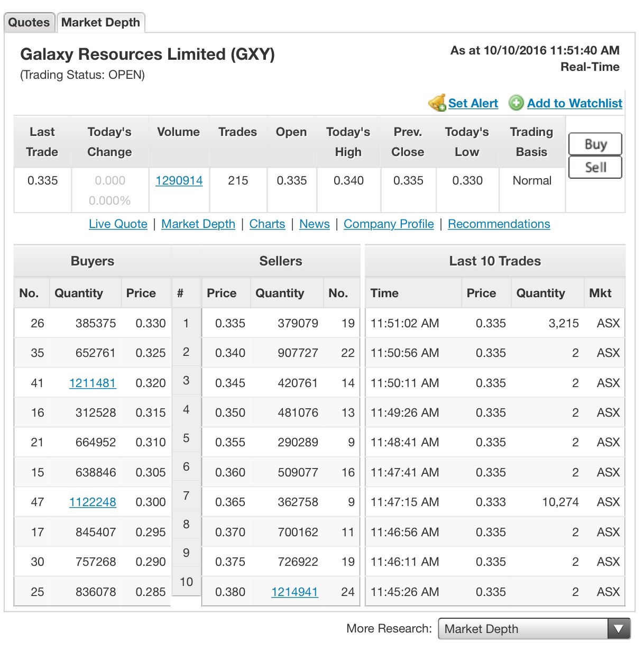Click the trade time 11:45:26 AM
This screenshot has height=660, width=644.
[x=404, y=592]
